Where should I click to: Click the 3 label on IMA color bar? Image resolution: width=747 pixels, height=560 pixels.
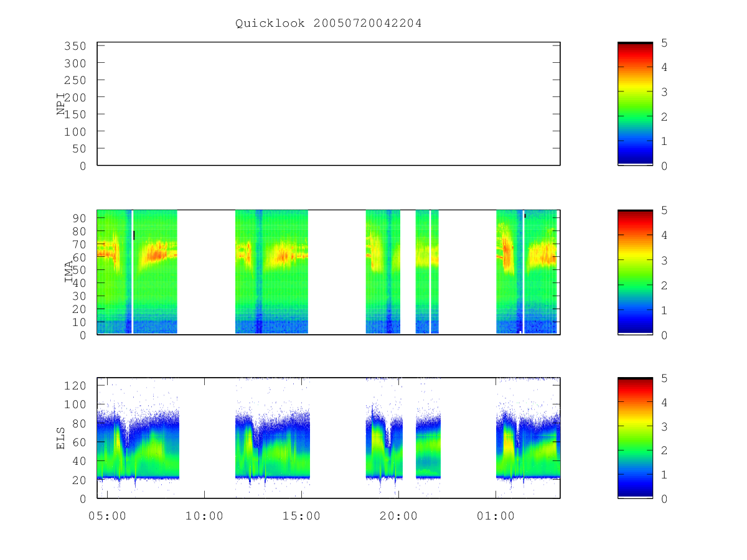664,260
